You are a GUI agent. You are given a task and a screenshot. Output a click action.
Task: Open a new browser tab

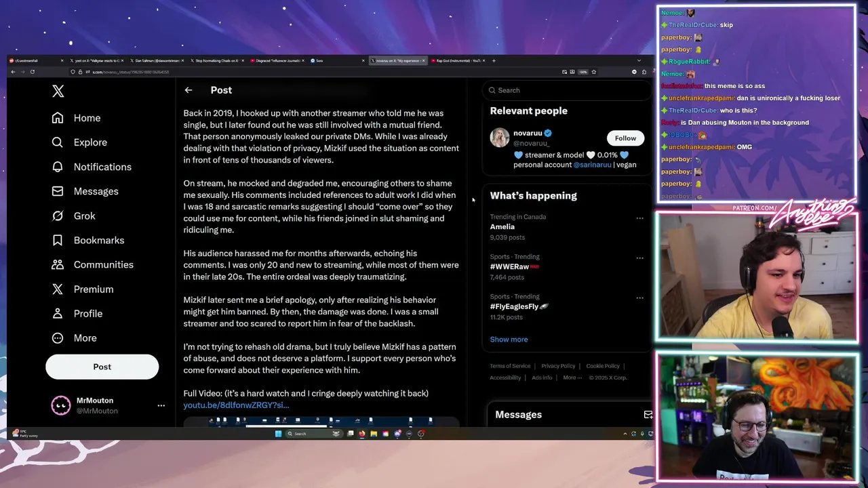pos(494,60)
